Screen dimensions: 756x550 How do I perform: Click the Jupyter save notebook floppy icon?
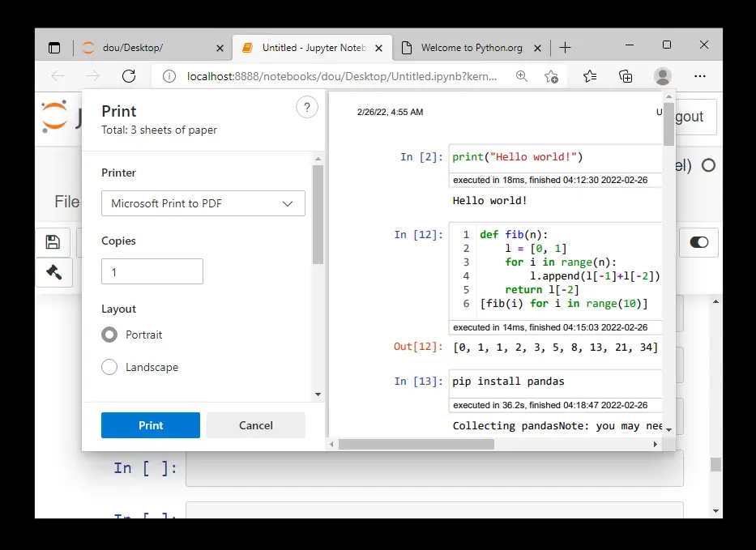click(53, 242)
